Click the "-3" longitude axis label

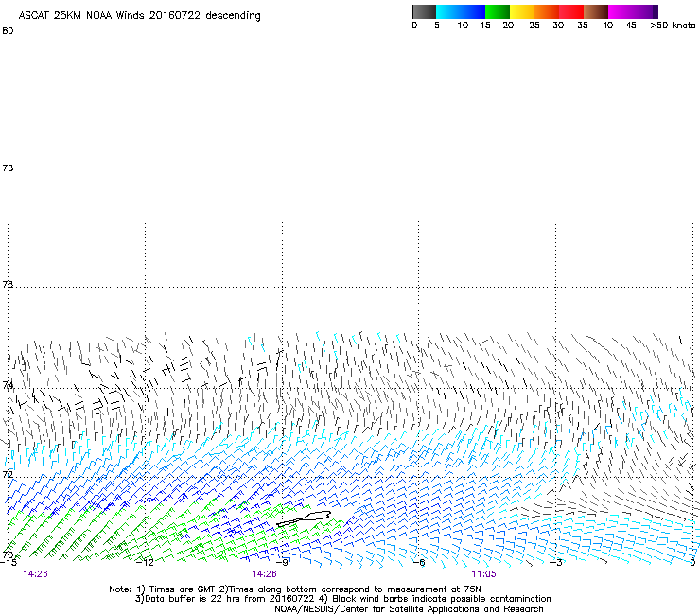(556, 562)
